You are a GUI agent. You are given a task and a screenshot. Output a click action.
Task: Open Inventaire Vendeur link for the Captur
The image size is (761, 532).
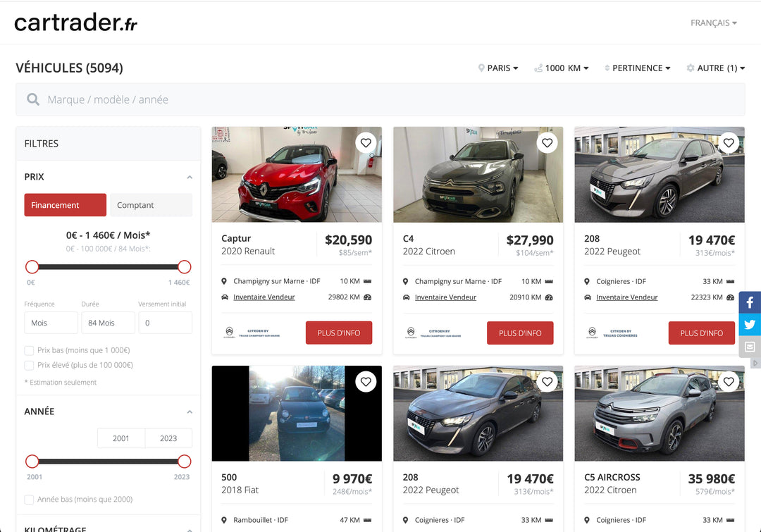[x=264, y=297]
